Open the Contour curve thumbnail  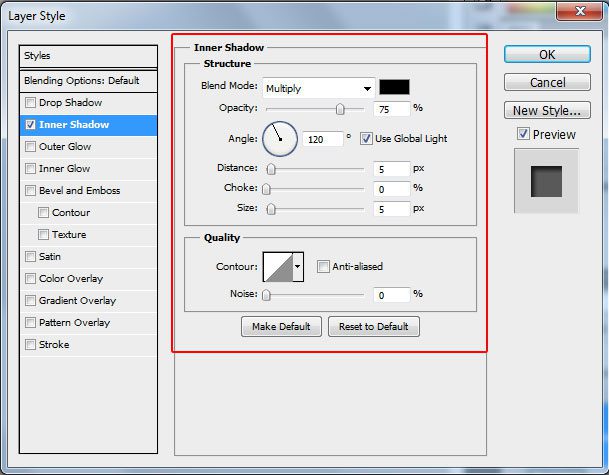pyautogui.click(x=277, y=267)
